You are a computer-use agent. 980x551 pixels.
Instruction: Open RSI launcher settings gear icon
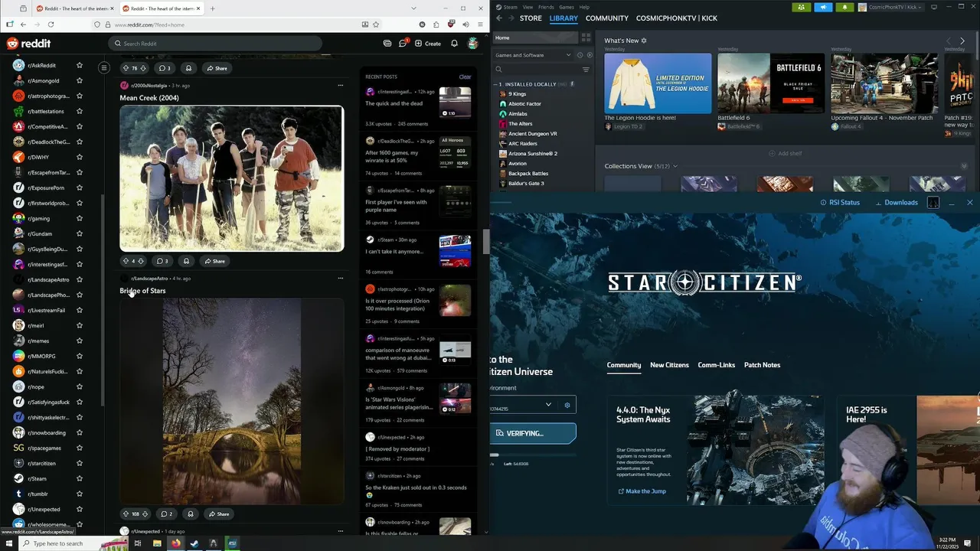pos(567,405)
